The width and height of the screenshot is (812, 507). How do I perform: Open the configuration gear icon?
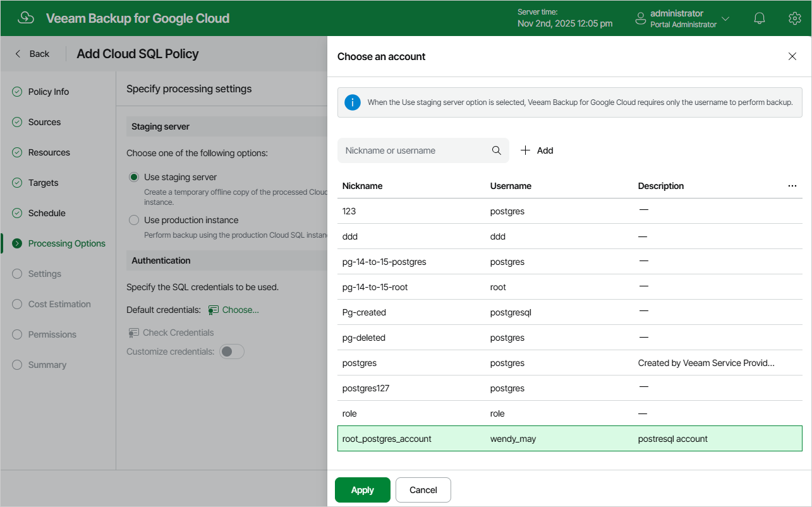795,18
